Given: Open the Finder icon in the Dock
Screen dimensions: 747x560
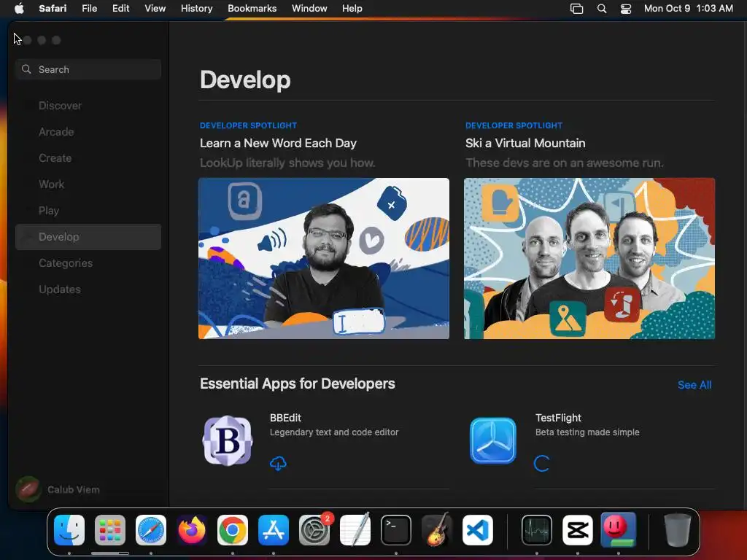Looking at the screenshot, I should pos(69,529).
